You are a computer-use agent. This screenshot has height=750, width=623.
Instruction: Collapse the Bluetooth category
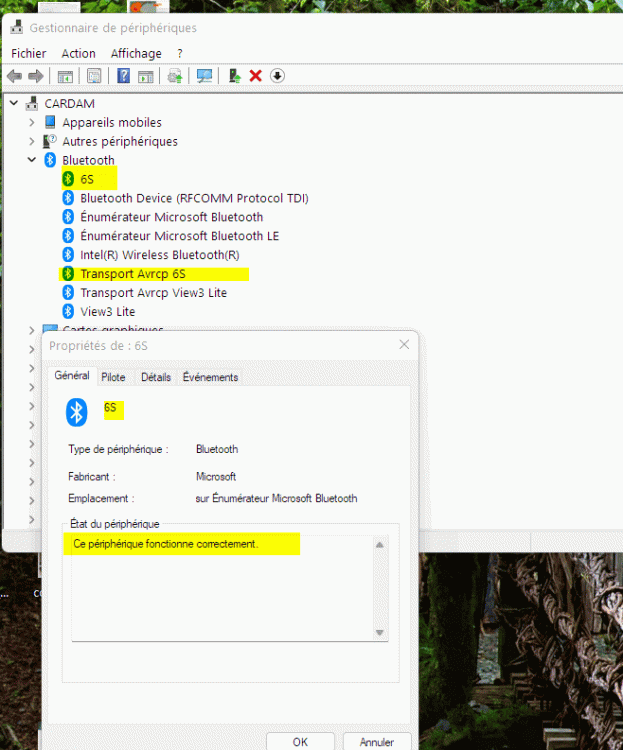tap(32, 160)
